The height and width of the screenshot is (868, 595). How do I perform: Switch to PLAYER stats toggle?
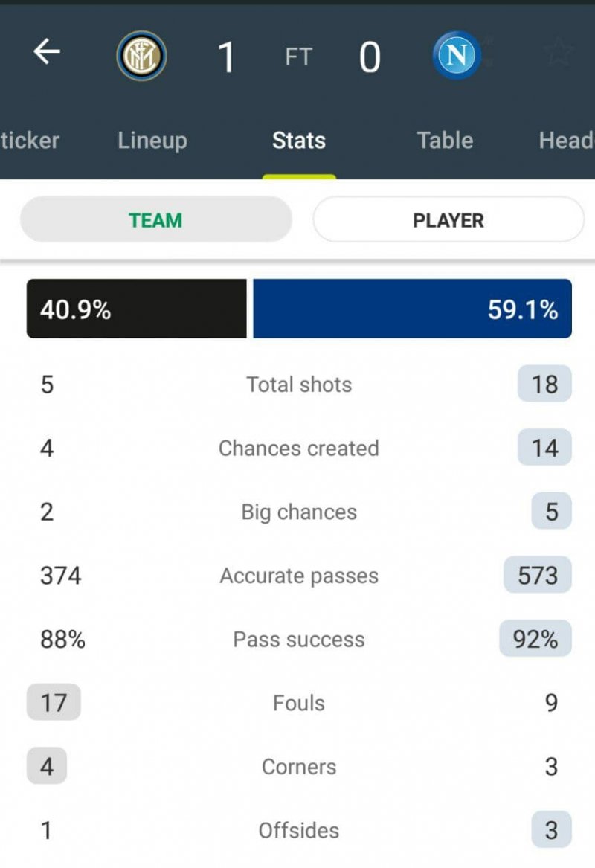448,220
